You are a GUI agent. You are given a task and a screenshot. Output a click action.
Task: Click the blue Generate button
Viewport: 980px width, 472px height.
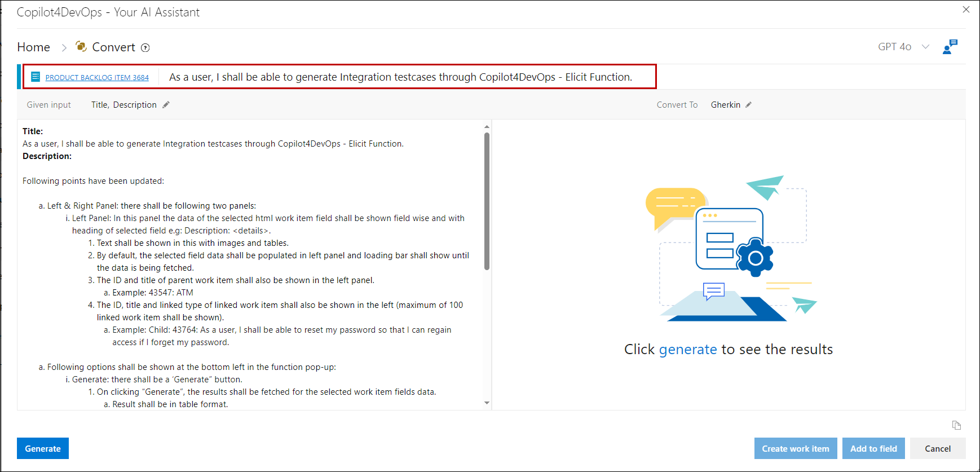click(x=43, y=448)
